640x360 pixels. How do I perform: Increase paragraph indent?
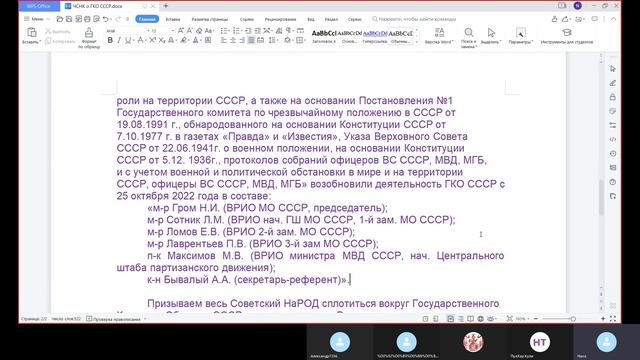[257, 31]
